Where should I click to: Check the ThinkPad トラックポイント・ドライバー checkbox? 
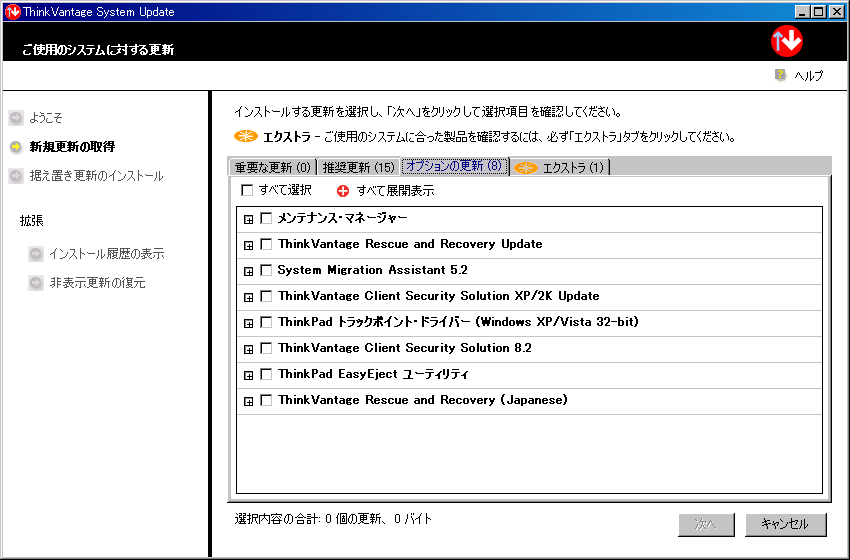coord(266,322)
